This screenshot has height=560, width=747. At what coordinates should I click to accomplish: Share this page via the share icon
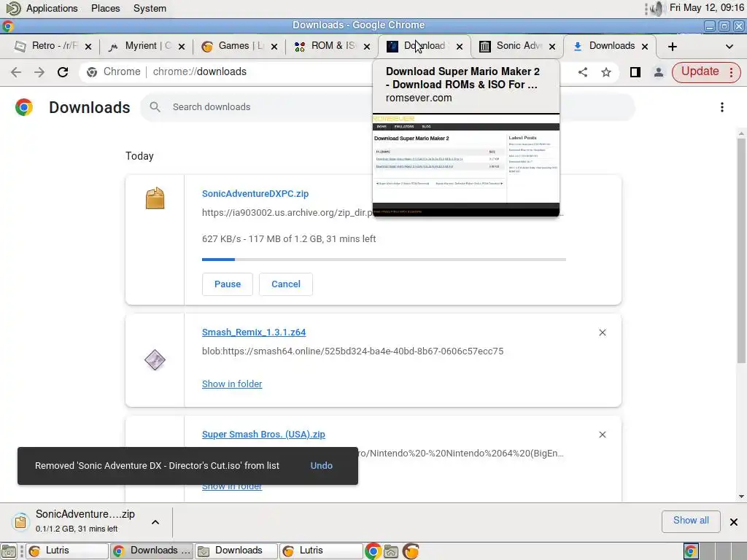[583, 72]
